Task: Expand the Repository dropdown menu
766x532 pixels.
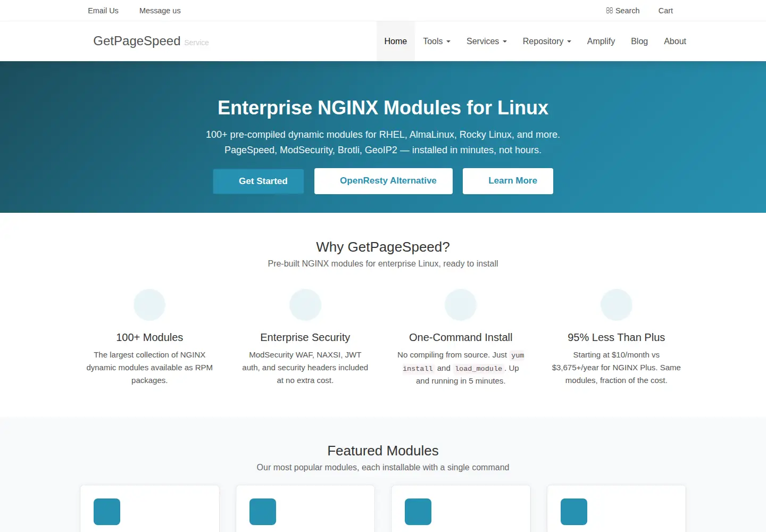Action: pyautogui.click(x=547, y=41)
